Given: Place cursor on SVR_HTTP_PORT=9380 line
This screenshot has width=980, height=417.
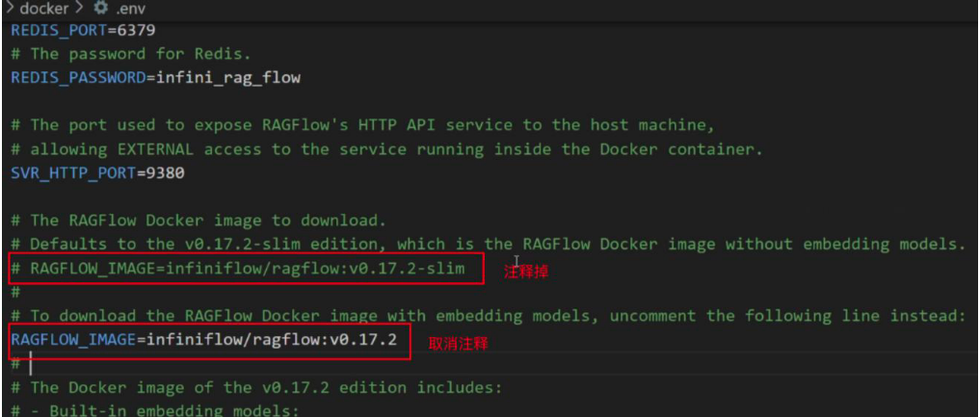Looking at the screenshot, I should click(96, 173).
